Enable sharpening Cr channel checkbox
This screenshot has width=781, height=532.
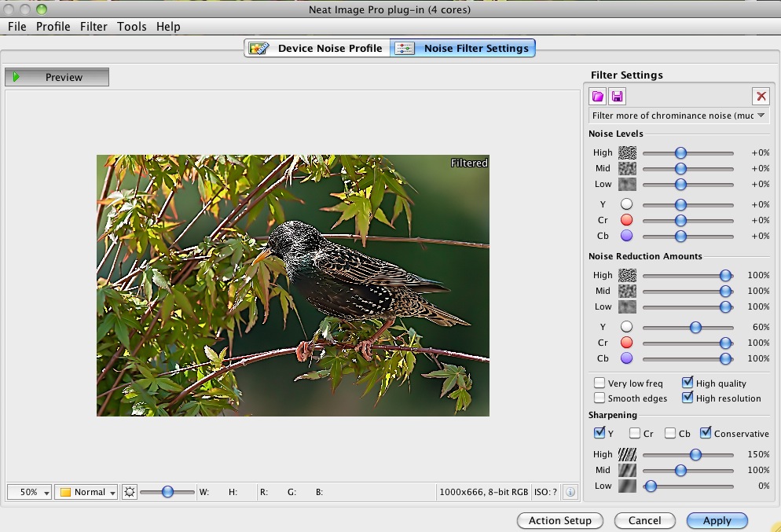[x=635, y=433]
